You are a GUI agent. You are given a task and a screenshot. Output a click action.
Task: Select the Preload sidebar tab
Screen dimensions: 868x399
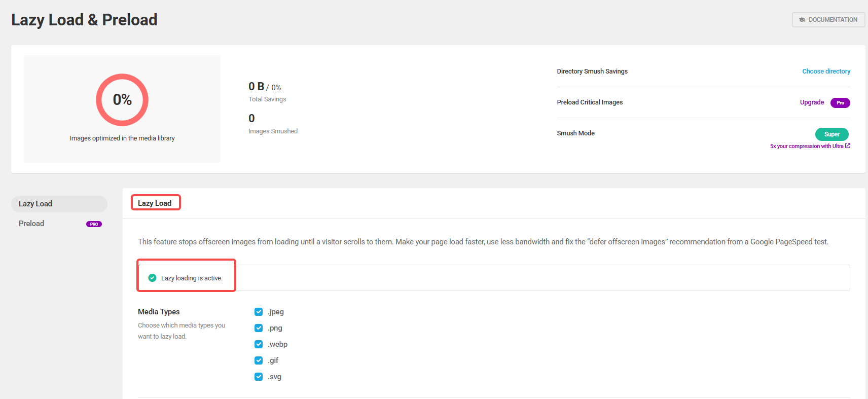(31, 224)
